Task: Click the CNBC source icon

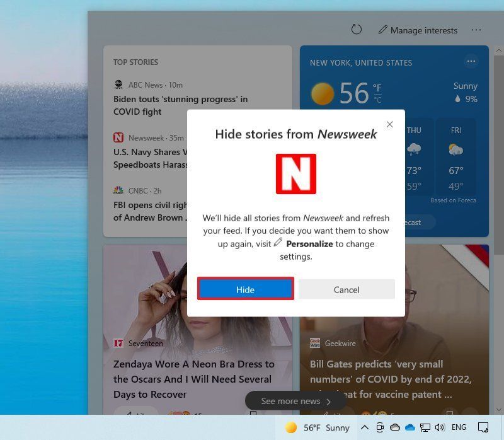Action: click(118, 190)
